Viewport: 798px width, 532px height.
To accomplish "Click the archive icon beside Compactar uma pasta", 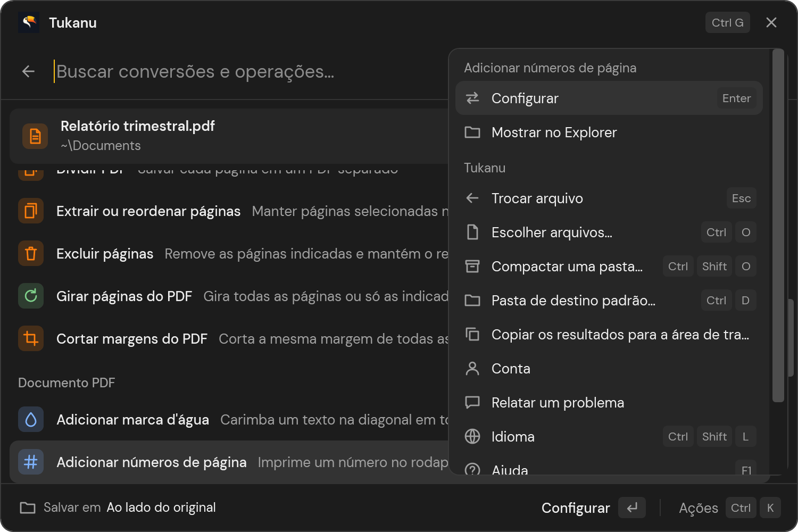I will 472,266.
